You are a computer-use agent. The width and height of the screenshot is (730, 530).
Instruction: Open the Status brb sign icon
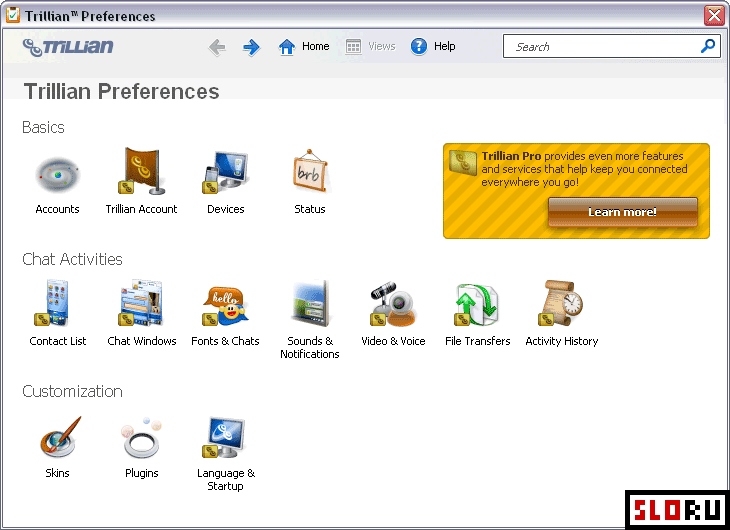coord(310,171)
